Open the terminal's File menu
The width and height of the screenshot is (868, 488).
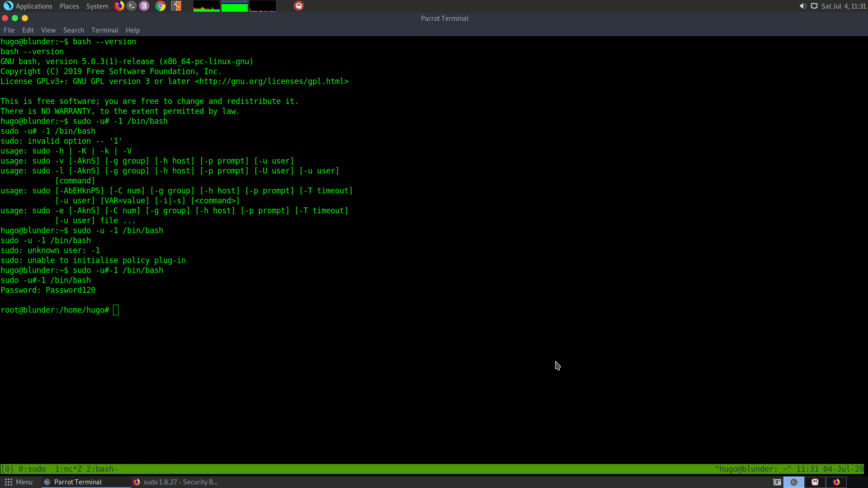9,30
